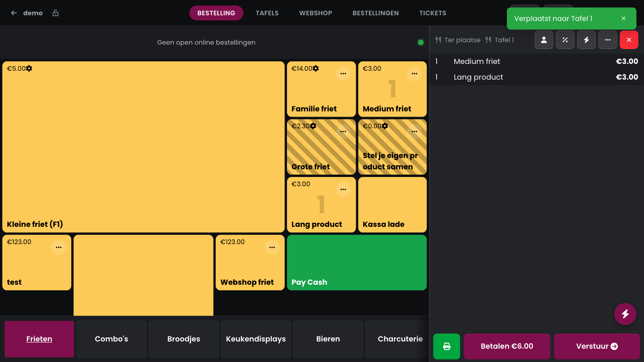
Task: Click the unlabeled yellow product tile
Action: [143, 275]
